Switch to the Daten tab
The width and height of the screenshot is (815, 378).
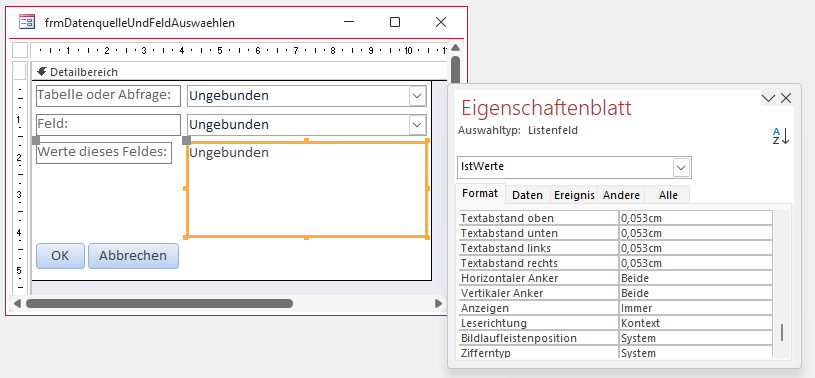528,195
